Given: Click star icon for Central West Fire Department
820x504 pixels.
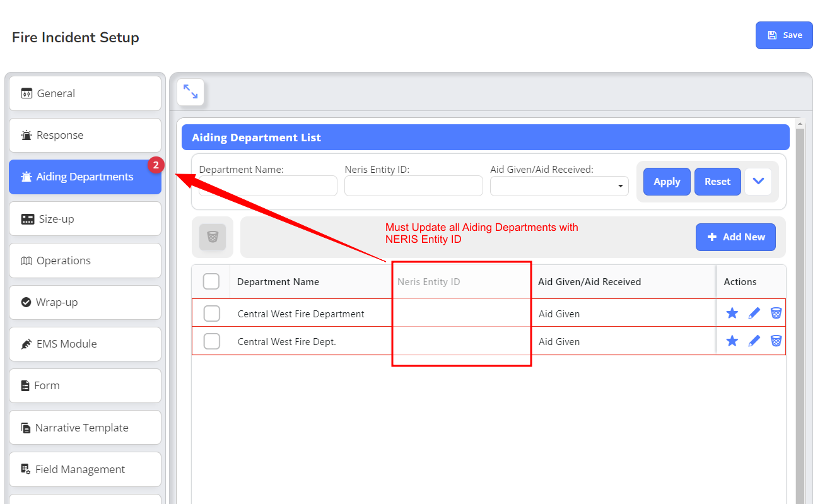Looking at the screenshot, I should [732, 313].
